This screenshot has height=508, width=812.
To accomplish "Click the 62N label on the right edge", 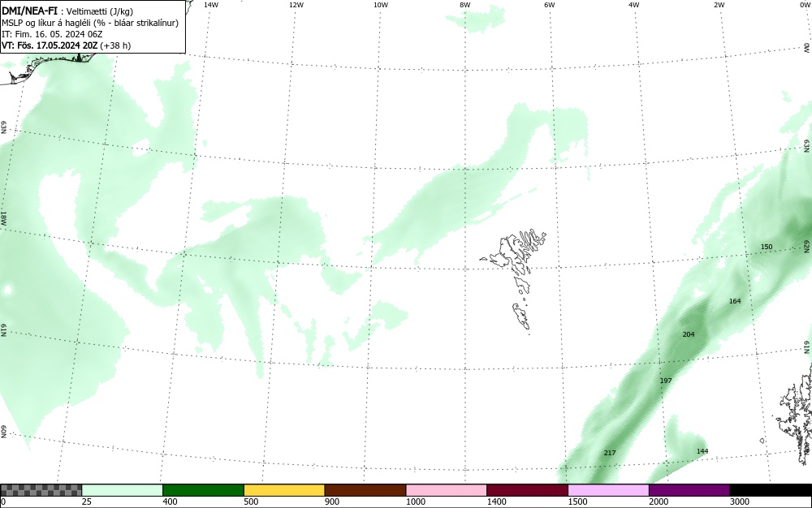I will tap(807, 246).
